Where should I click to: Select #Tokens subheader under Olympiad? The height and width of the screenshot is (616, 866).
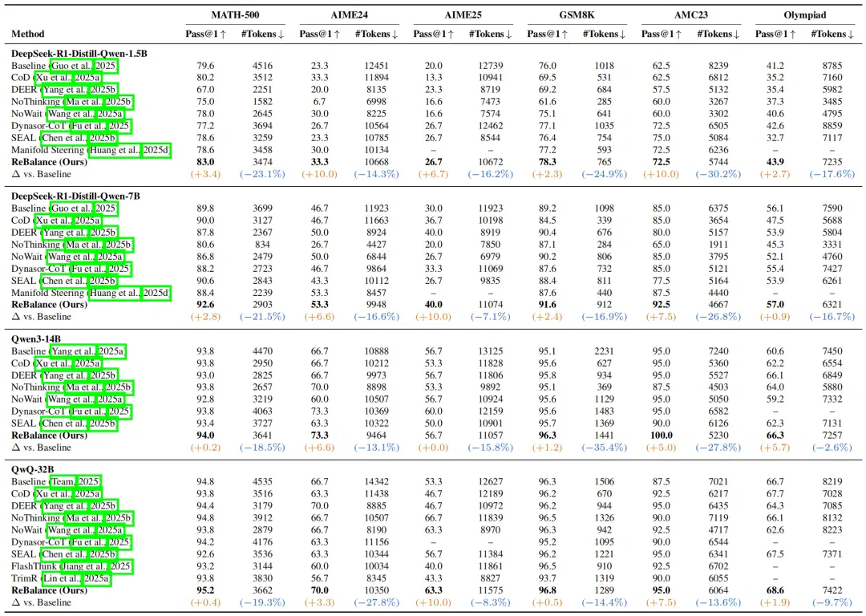click(x=832, y=34)
